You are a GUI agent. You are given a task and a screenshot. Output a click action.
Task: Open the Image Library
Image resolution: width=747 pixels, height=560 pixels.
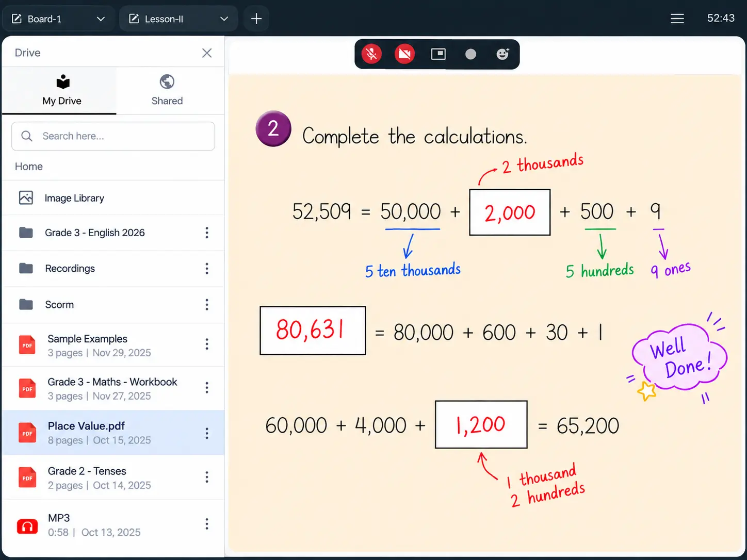(x=113, y=198)
